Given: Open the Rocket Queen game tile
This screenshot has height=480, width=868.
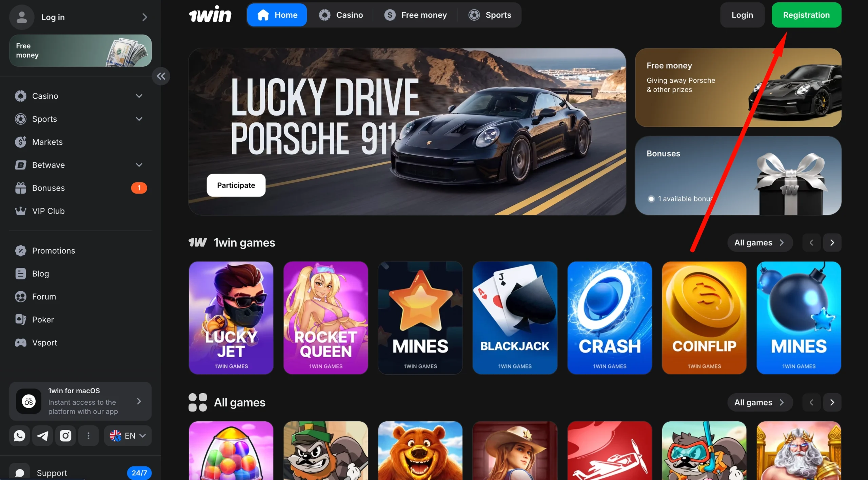Looking at the screenshot, I should click(x=325, y=318).
